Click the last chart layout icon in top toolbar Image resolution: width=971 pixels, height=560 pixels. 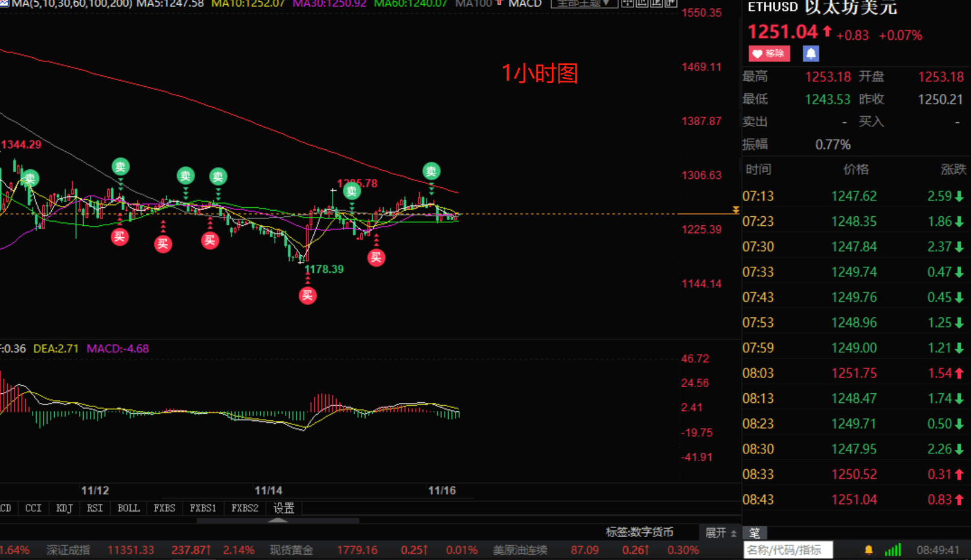(x=670, y=3)
